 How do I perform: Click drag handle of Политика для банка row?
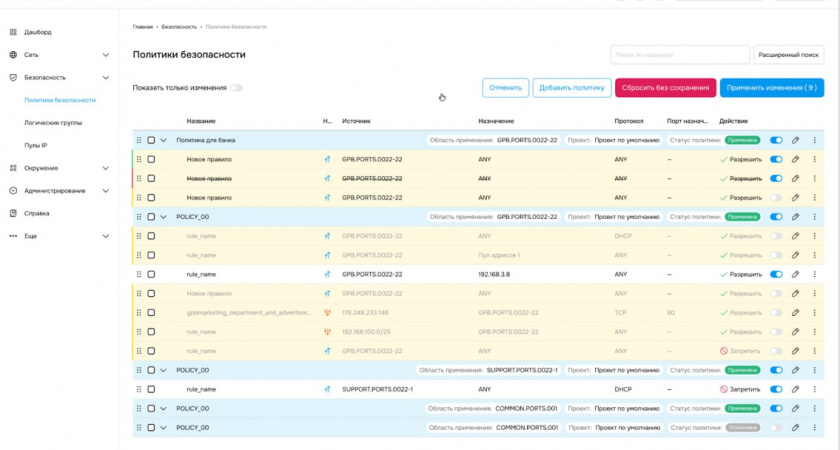[139, 141]
